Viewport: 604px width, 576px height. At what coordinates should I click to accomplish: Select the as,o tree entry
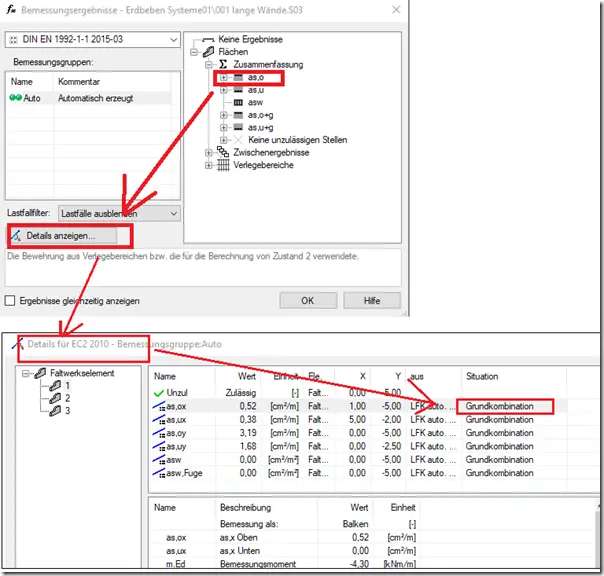click(256, 77)
